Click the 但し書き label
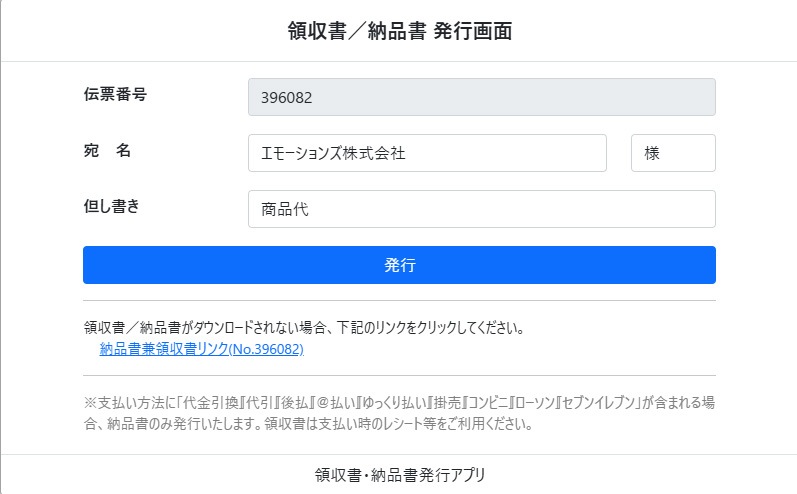Viewport: 797px width, 494px height. (x=111, y=206)
